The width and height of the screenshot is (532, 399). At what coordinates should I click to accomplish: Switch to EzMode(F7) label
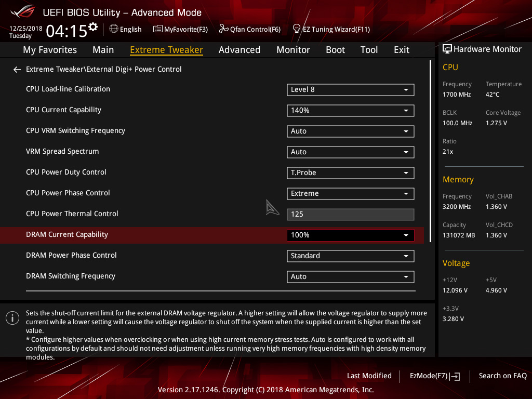pos(429,376)
